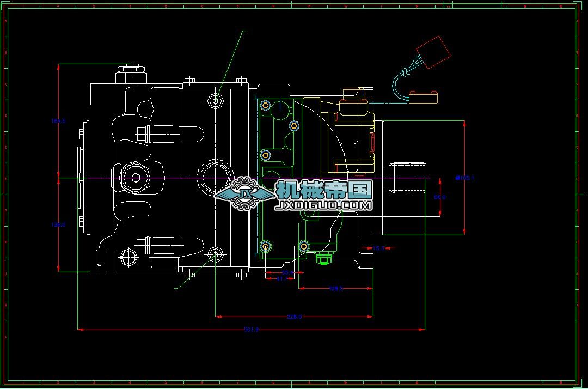Select the 164.6 vertical dimension text

tap(58, 121)
